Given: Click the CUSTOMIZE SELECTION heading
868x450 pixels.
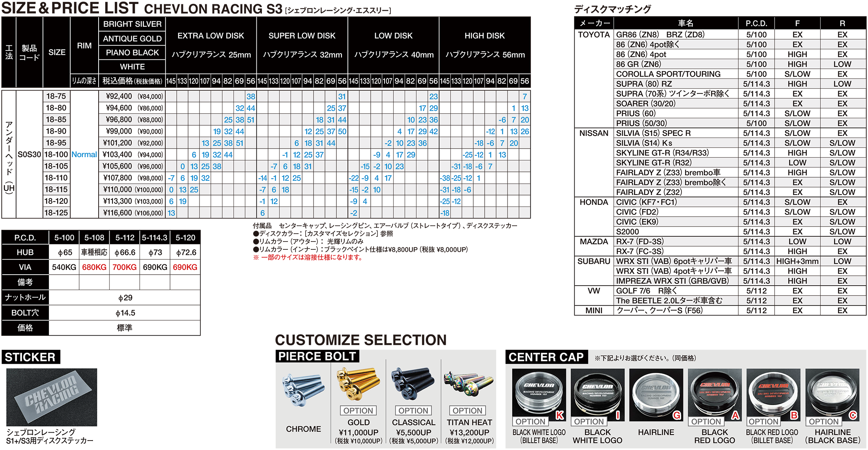Looking at the screenshot, I should pyautogui.click(x=361, y=340).
